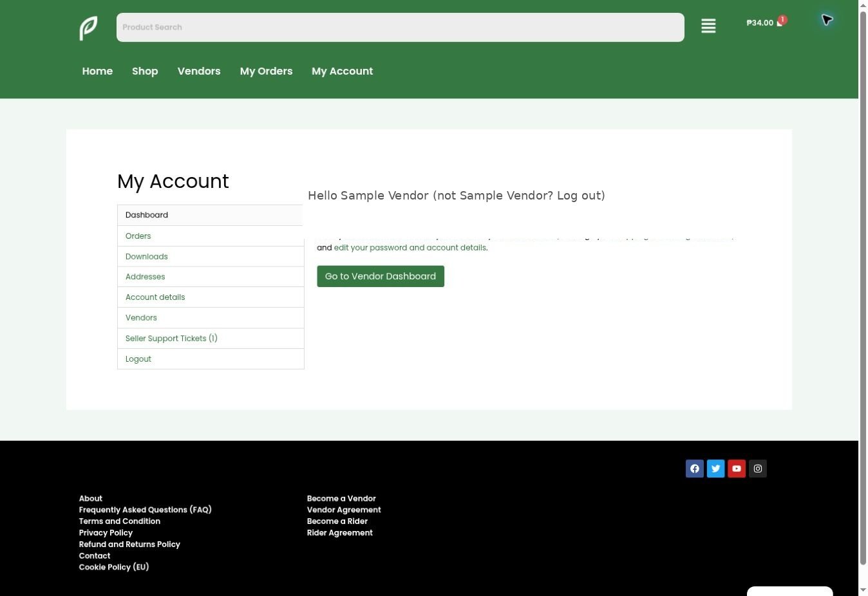Open Orders in the account sidebar
The image size is (868, 596).
(x=211, y=236)
